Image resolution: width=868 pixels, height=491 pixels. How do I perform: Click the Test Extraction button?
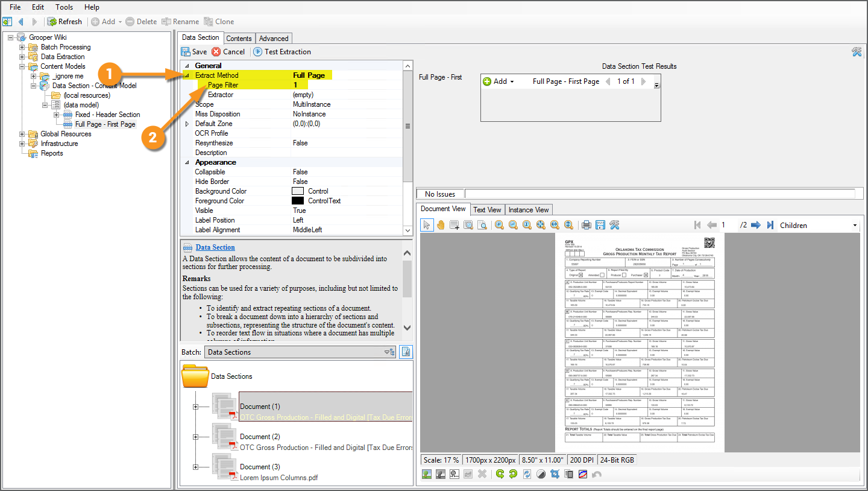coord(281,52)
